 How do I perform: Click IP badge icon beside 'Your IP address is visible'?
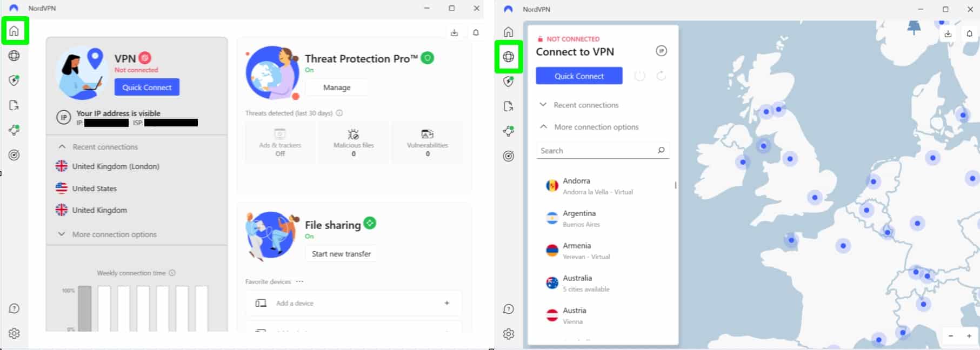coord(64,117)
